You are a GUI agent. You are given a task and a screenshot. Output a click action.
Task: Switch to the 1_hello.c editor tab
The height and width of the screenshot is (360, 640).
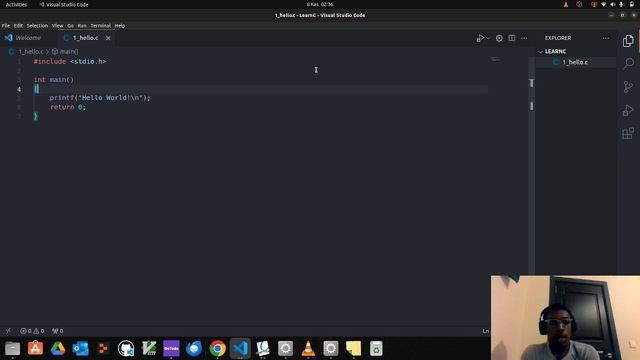(85, 38)
